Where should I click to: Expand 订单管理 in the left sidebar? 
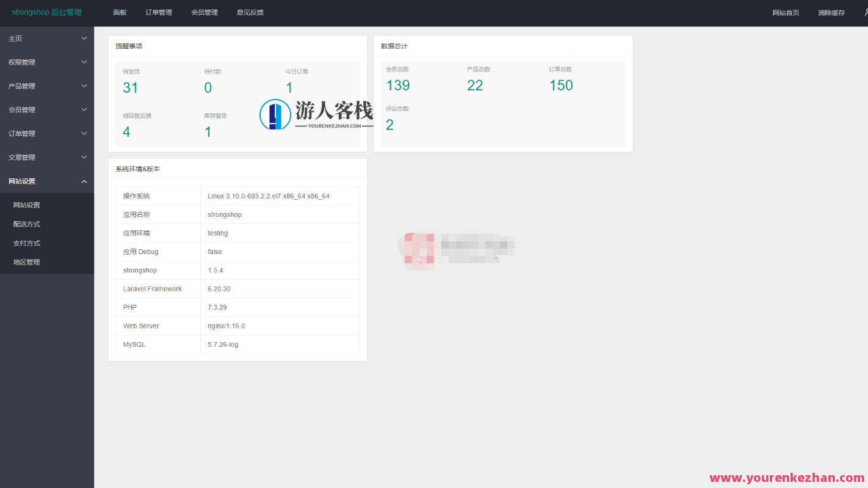(x=47, y=133)
